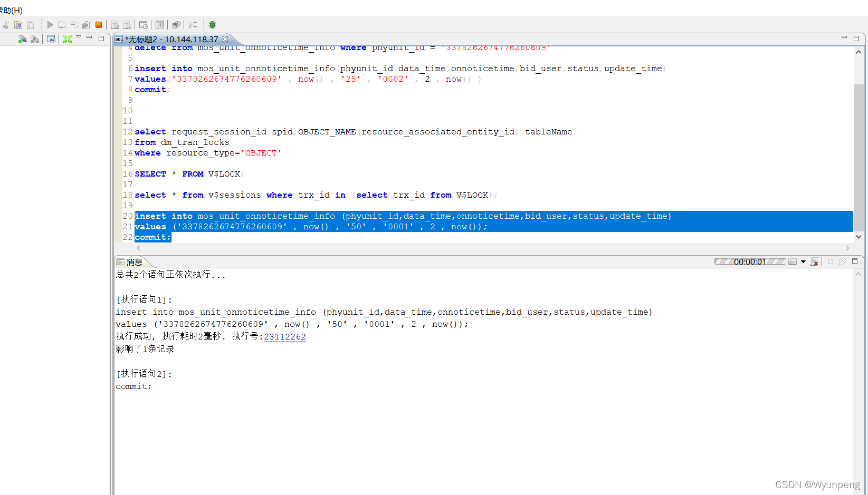The height and width of the screenshot is (495, 868).
Task: Click the connect plug icon in navigator
Action: coord(22,39)
